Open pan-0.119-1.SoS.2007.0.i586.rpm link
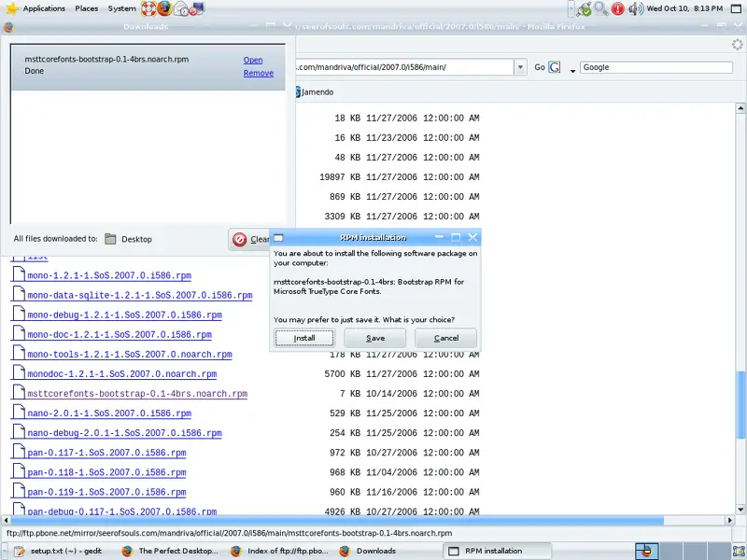The image size is (747, 560). 106,492
